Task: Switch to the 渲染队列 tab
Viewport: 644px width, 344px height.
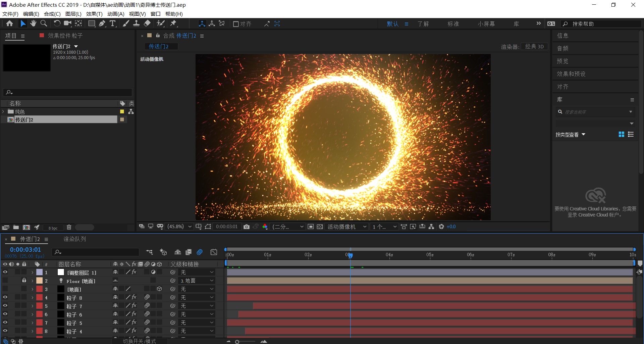Action: click(x=75, y=239)
